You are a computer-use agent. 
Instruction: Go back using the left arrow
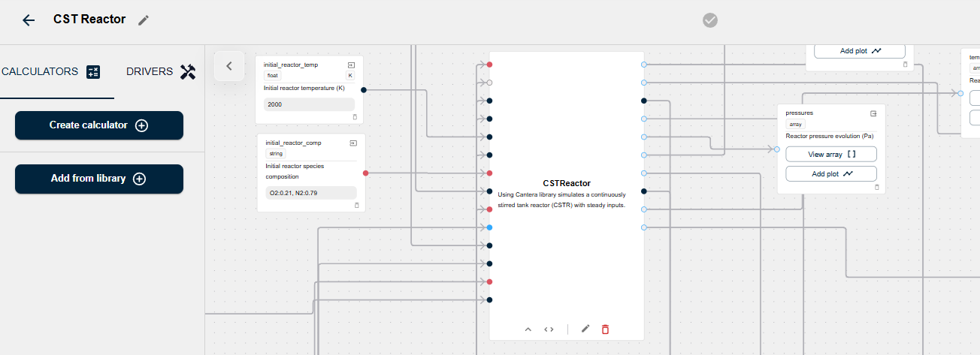pos(29,20)
